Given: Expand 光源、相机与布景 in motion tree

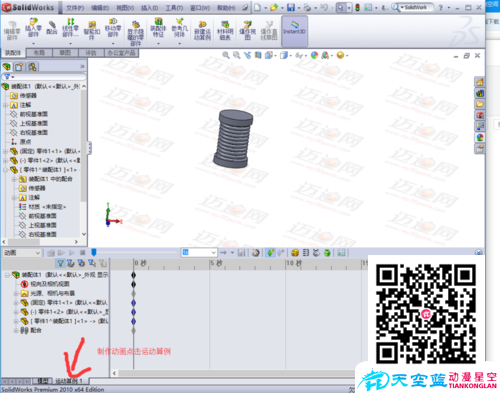Looking at the screenshot, I should [x=16, y=294].
